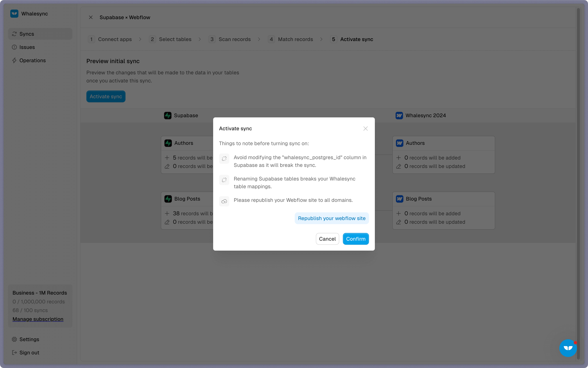Click broken-link icon beside Renaming Supabase tables note
Image resolution: width=588 pixels, height=368 pixels.
224,180
